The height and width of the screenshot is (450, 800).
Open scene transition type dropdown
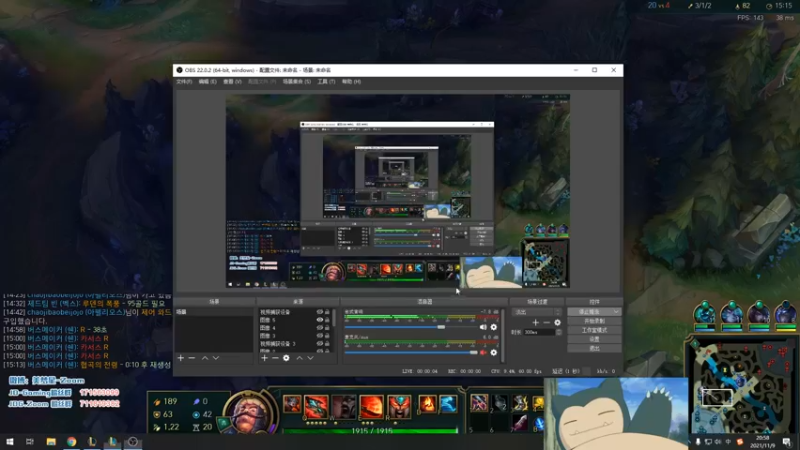pos(537,312)
